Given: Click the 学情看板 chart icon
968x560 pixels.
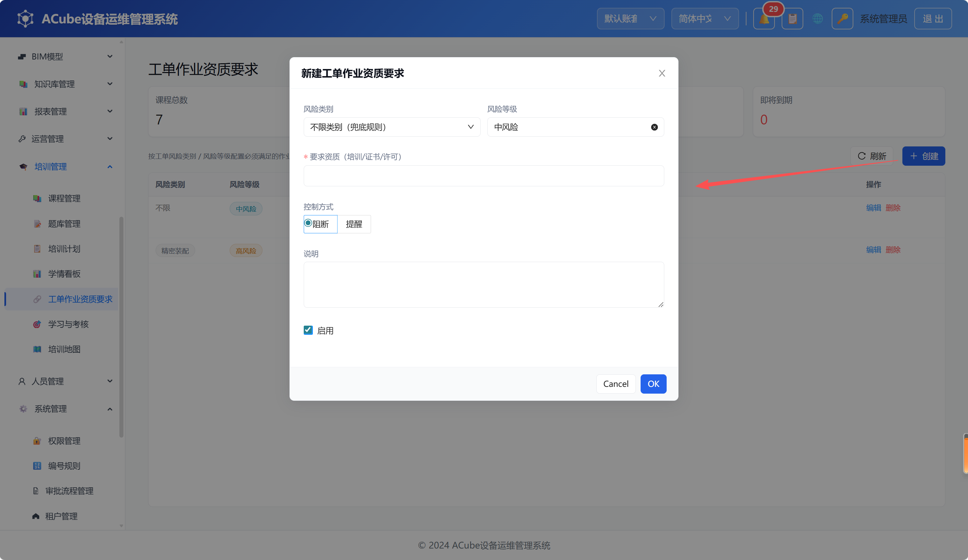Looking at the screenshot, I should tap(37, 274).
